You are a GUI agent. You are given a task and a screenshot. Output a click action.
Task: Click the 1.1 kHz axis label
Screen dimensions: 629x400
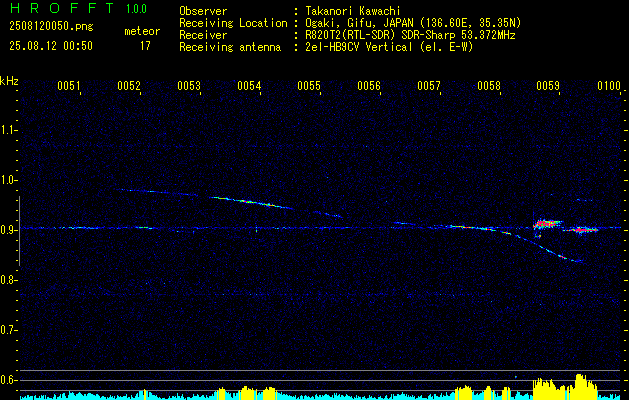click(x=9, y=130)
